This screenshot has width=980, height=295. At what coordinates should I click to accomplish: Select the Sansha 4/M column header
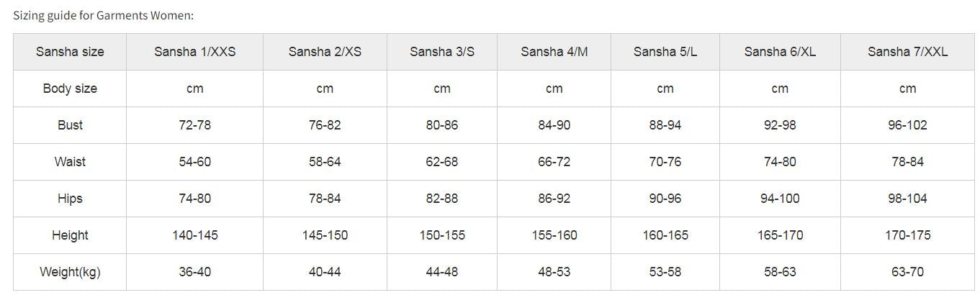554,52
